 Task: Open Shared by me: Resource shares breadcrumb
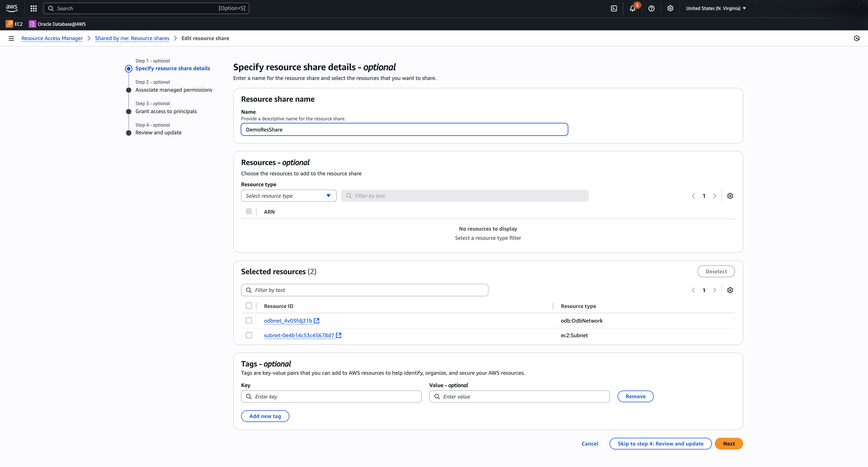132,38
